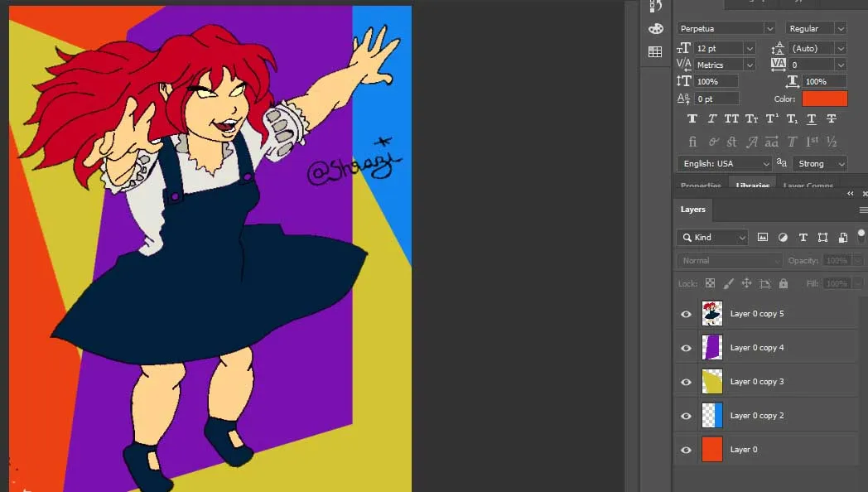Collapse the panel with double-arrow icon
868x492 pixels.
point(851,193)
